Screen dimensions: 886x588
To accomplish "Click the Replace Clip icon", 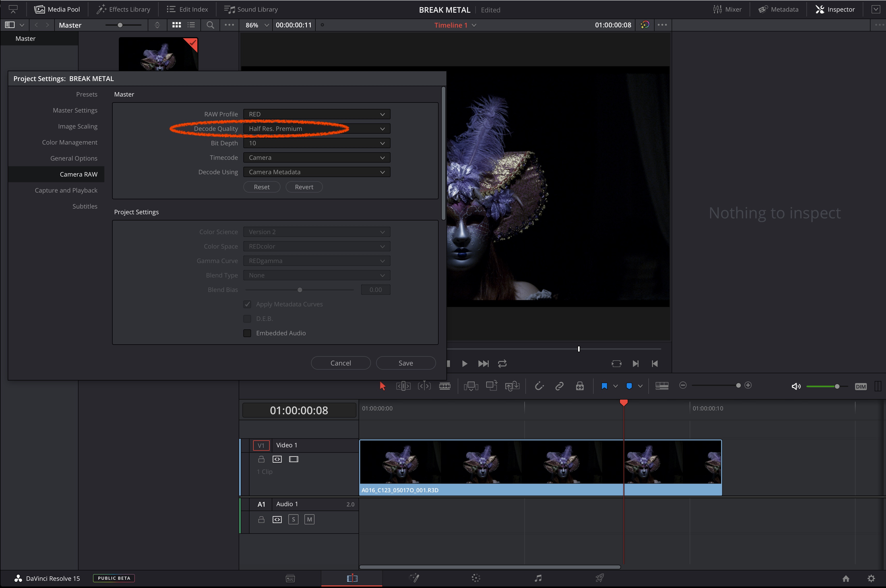I will coord(512,386).
